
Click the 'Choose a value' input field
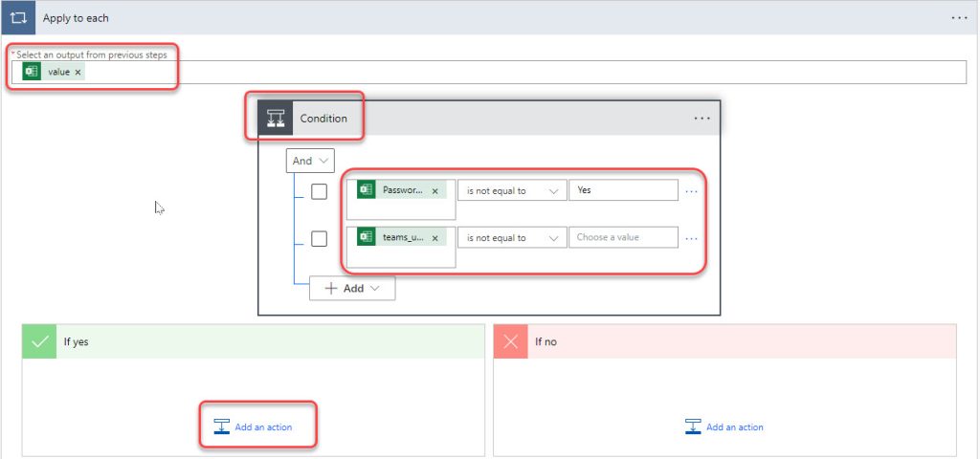tap(622, 237)
